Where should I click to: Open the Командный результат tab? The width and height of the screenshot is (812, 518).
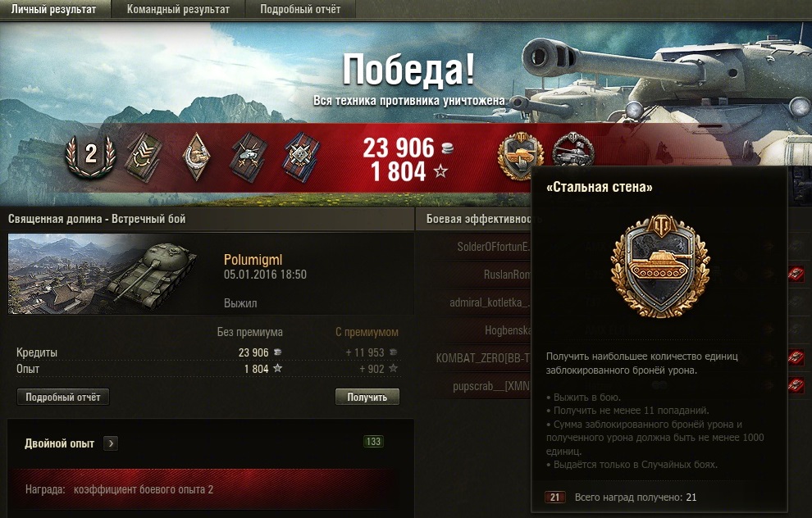click(178, 9)
